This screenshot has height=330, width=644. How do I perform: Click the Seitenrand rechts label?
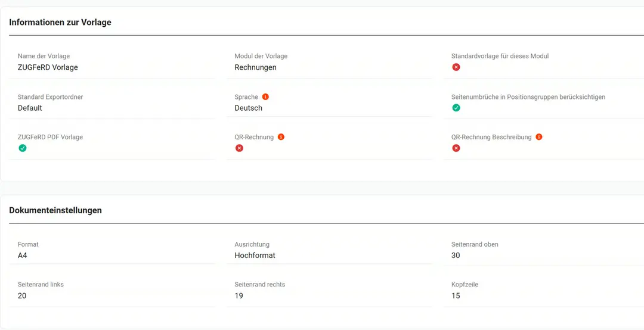pos(259,284)
